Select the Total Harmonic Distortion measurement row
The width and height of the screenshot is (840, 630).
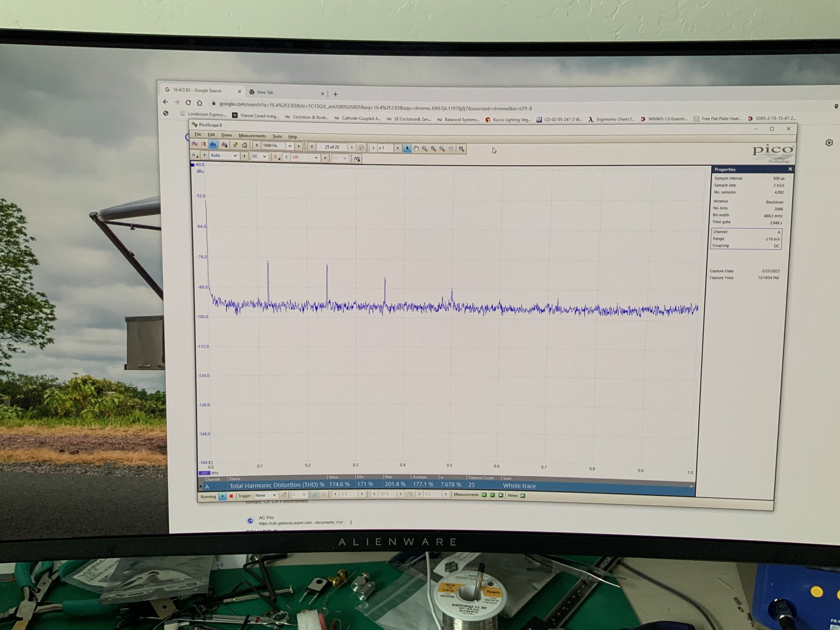(446, 485)
